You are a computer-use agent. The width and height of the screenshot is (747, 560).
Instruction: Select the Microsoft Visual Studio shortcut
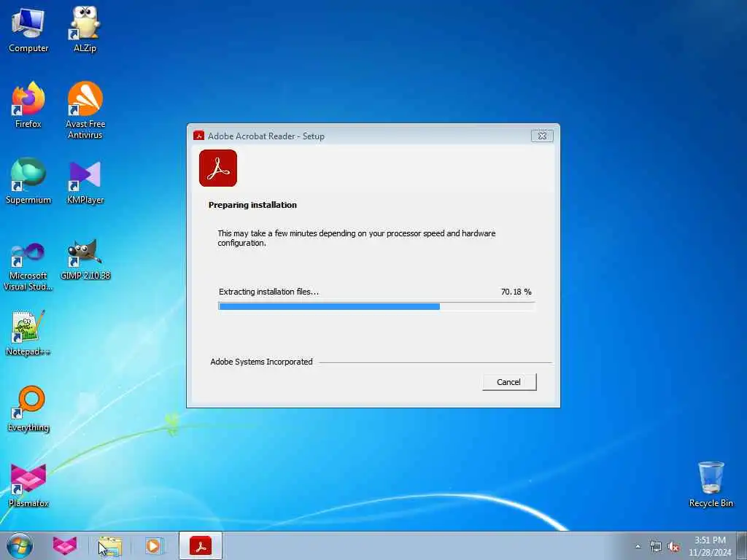(x=28, y=267)
